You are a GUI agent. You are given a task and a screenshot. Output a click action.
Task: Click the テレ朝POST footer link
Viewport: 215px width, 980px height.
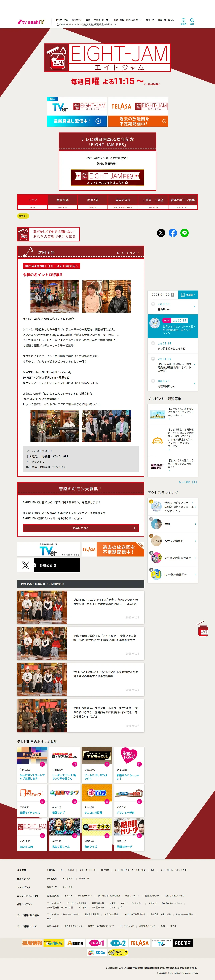click(68, 878)
